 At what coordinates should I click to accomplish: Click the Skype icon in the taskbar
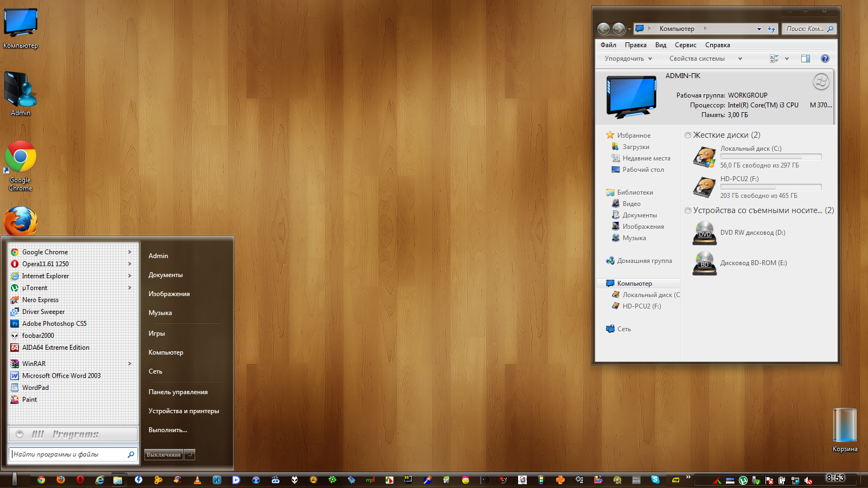[655, 479]
